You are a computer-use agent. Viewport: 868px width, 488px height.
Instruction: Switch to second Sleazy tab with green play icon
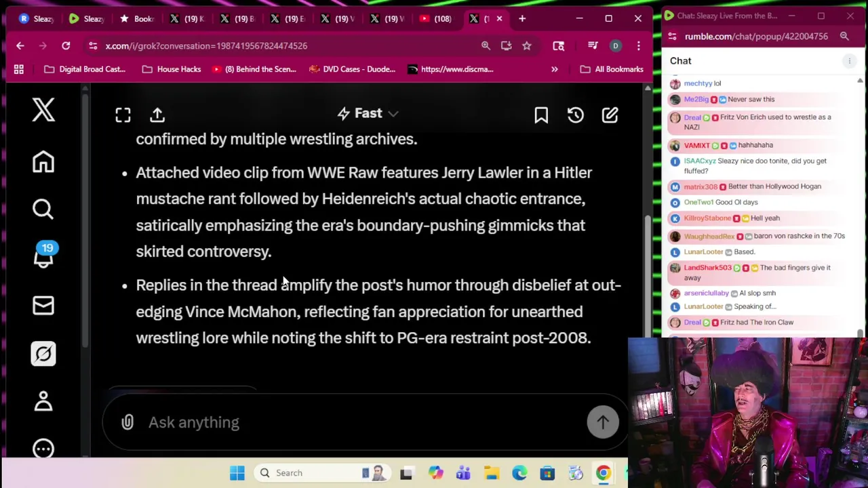(85, 19)
